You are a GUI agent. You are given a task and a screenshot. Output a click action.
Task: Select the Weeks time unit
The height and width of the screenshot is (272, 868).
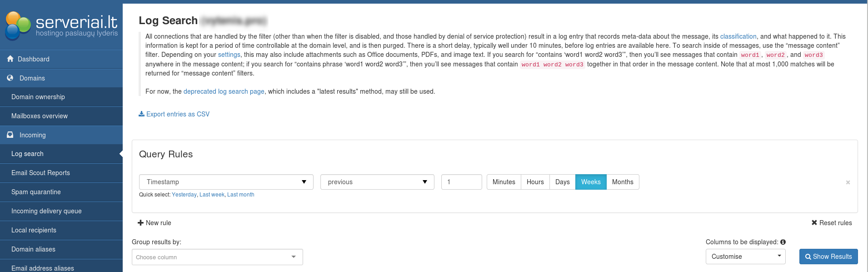pyautogui.click(x=591, y=182)
